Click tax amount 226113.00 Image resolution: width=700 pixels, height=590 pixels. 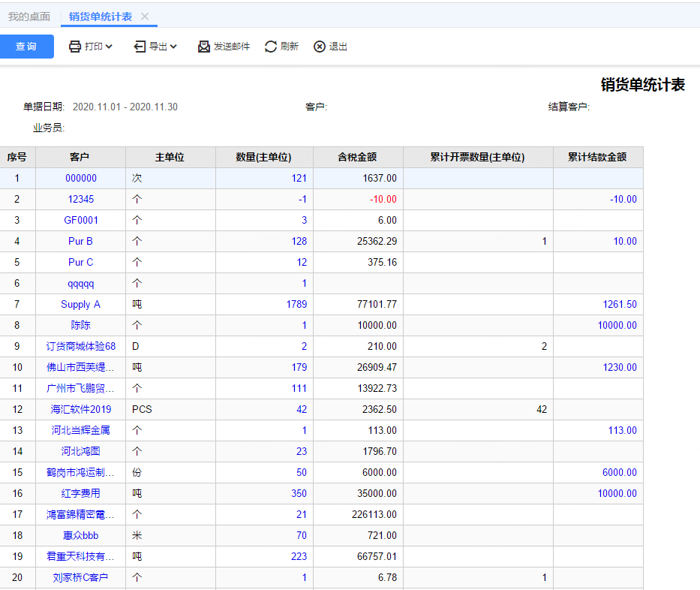[x=374, y=514]
